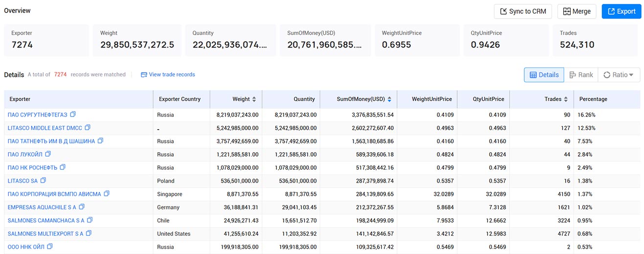Open exporter LITASCO MIDDLE EAST DMCC
The width and height of the screenshot is (644, 254).
pyautogui.click(x=45, y=128)
